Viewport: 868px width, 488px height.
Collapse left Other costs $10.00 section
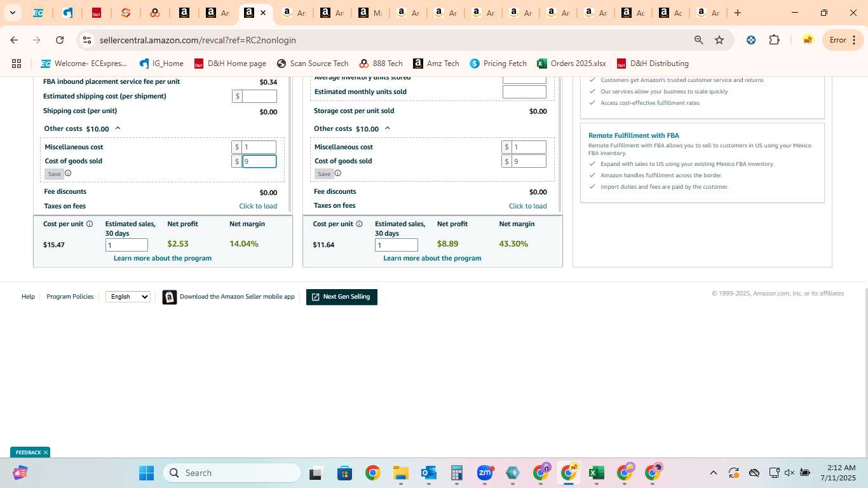(x=118, y=128)
